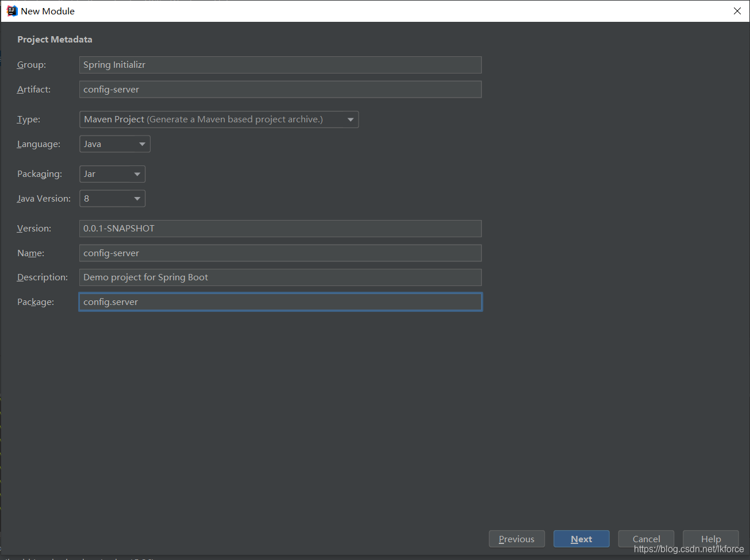Click the Description input field
The image size is (750, 560).
(280, 277)
